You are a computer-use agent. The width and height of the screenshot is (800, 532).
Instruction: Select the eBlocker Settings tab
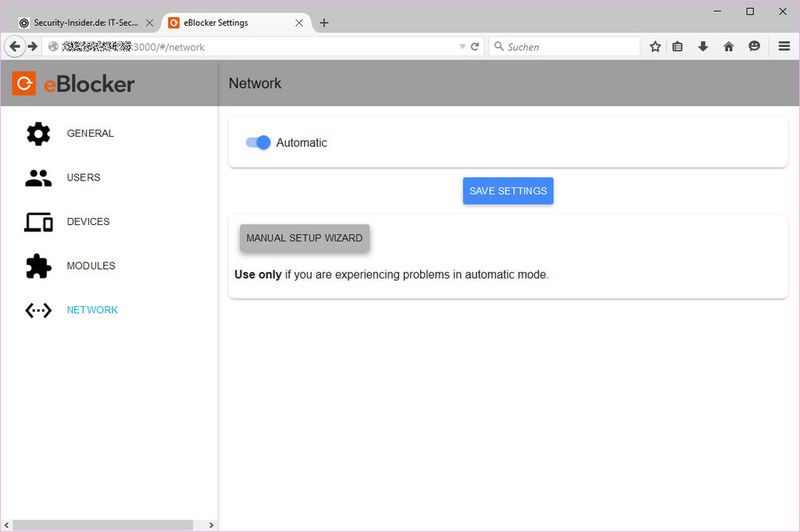pyautogui.click(x=237, y=23)
